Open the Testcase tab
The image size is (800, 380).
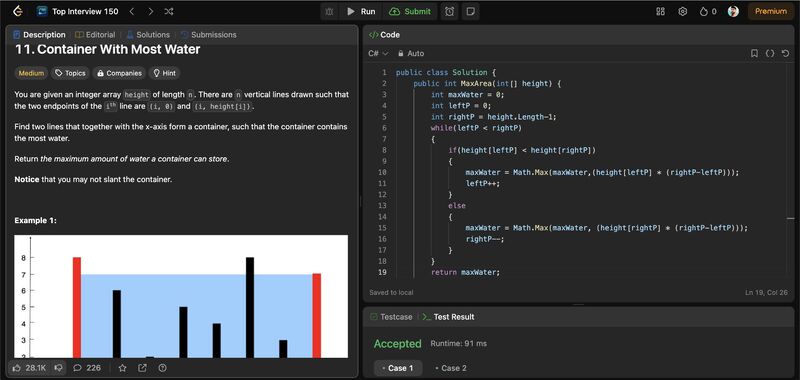tap(391, 317)
